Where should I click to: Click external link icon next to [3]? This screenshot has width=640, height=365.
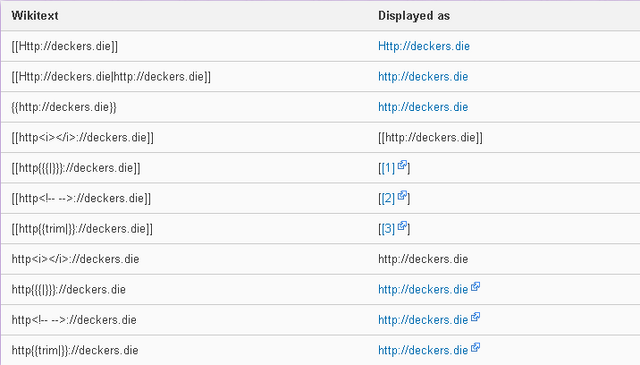(402, 226)
